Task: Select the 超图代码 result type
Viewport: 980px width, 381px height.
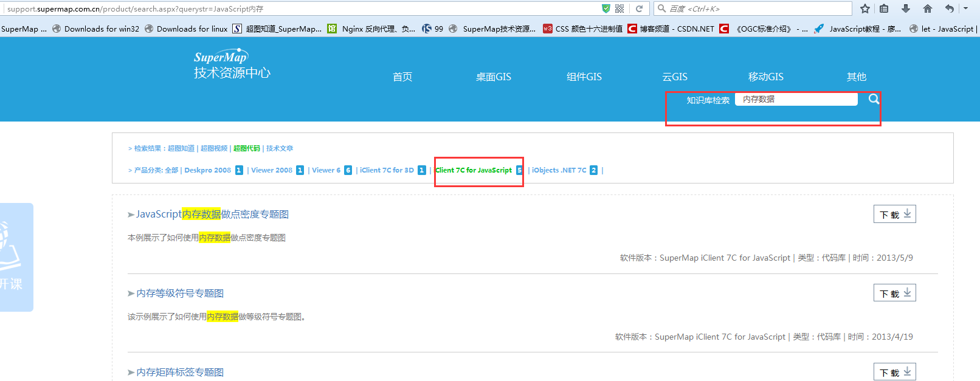Action: (x=247, y=148)
